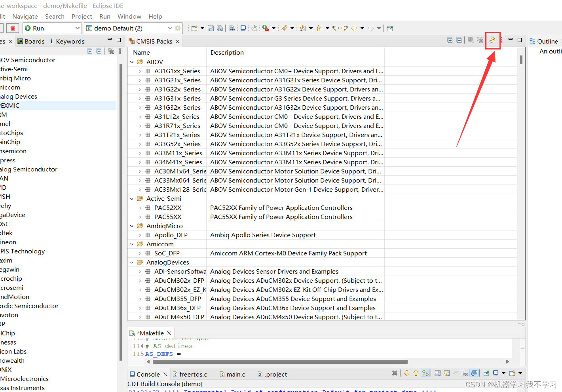Close the CMSIS Packs tab
The width and height of the screenshot is (562, 392).
click(x=177, y=41)
